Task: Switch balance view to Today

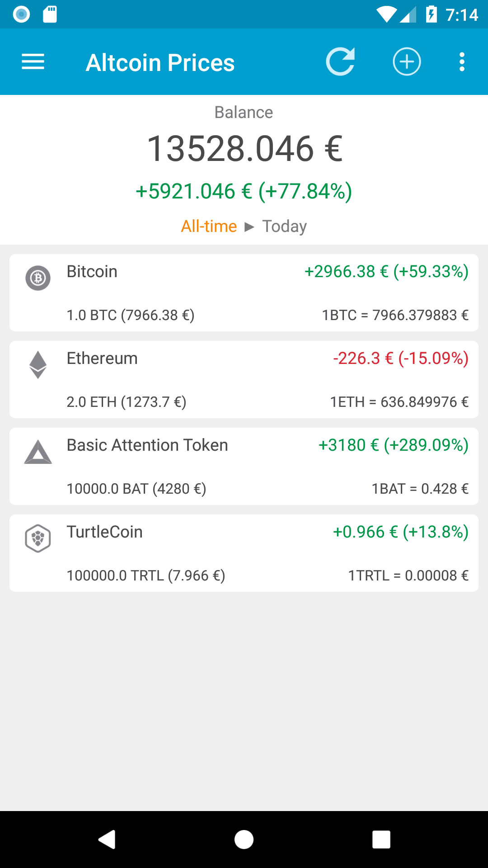Action: (x=284, y=226)
